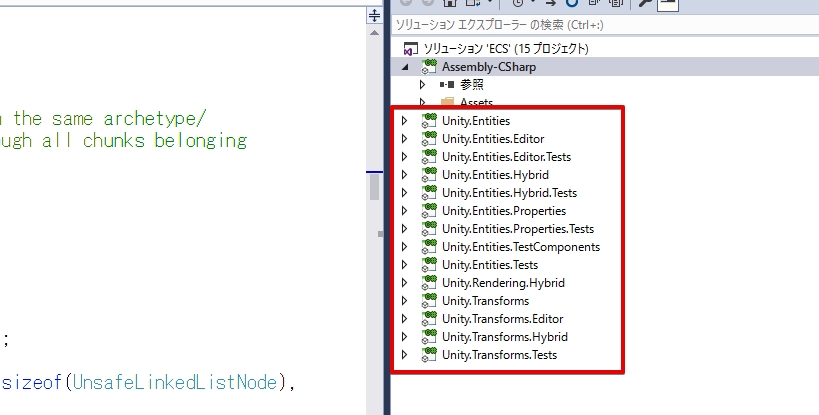
Task: Click the Unity.Entities.Properties project icon
Action: pos(429,210)
